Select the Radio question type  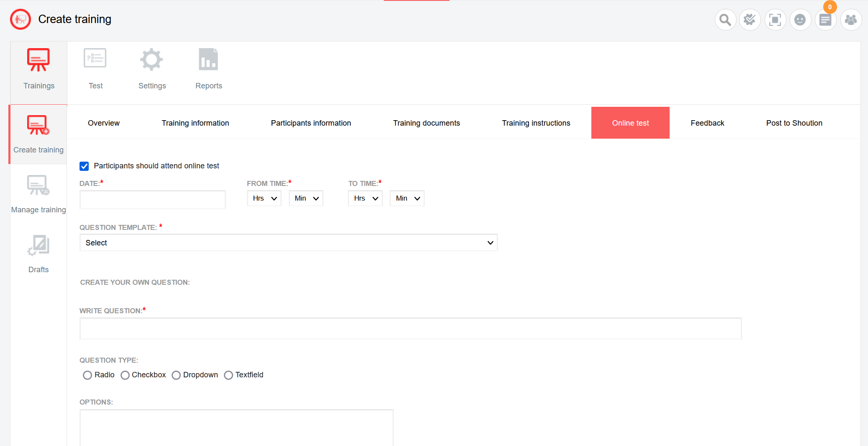(x=87, y=375)
